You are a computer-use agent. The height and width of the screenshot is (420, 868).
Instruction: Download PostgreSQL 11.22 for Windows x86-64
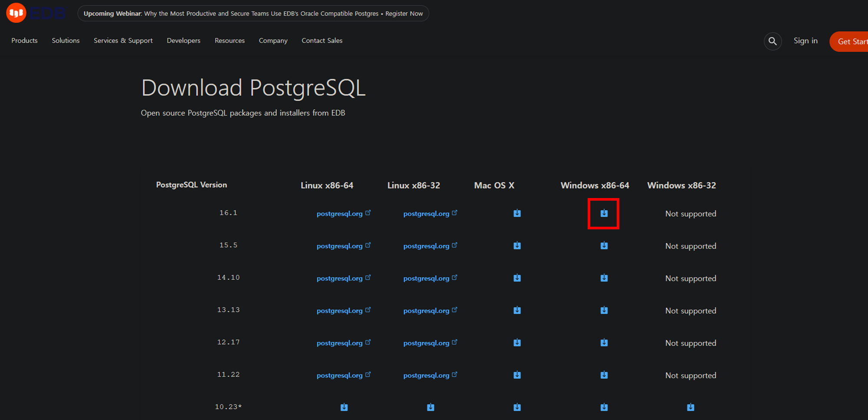pyautogui.click(x=604, y=375)
